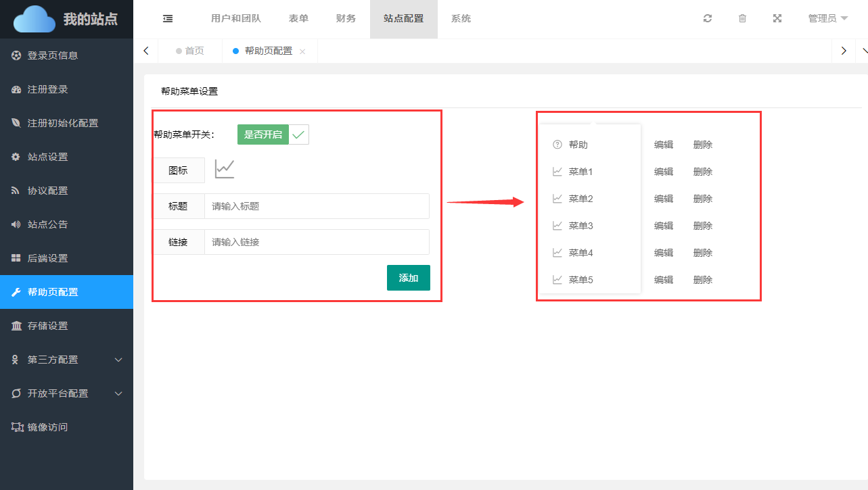Click the sidebar collapse icon in header
Screen dimensions: 868x490
coord(168,19)
